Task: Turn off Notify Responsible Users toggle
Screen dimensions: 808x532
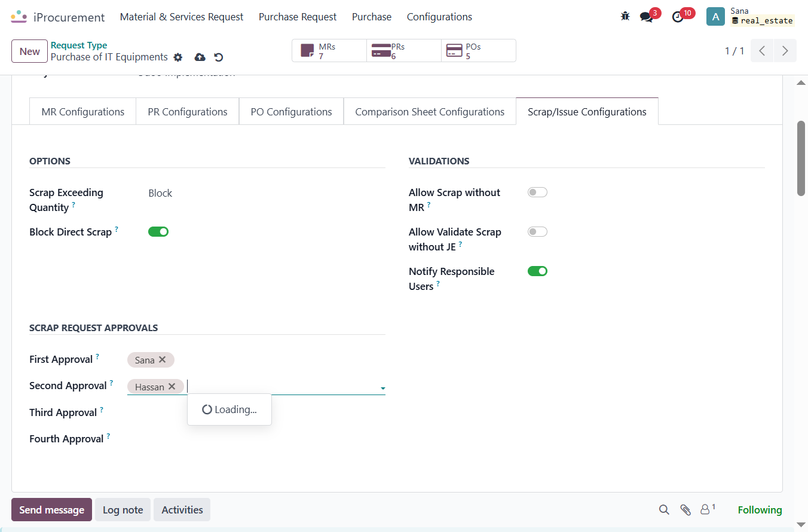Action: [x=537, y=271]
